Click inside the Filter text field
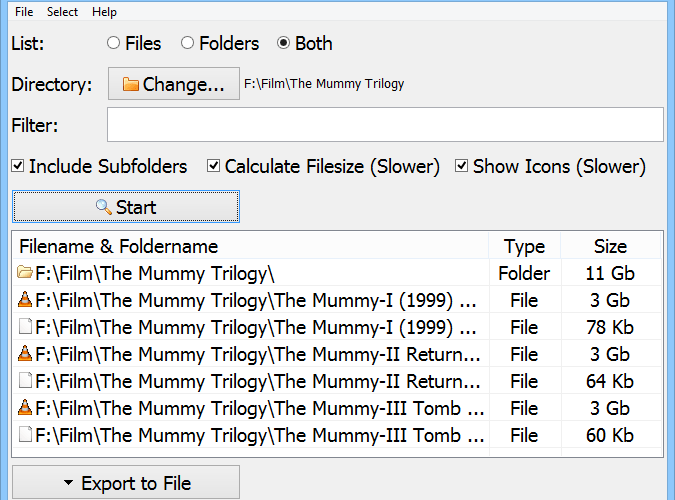The image size is (675, 500). pos(385,125)
